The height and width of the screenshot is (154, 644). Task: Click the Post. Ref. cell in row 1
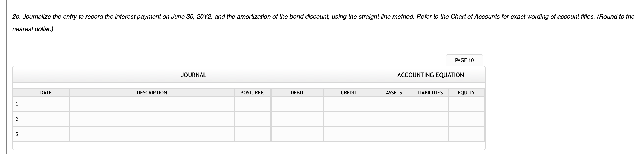pyautogui.click(x=252, y=104)
